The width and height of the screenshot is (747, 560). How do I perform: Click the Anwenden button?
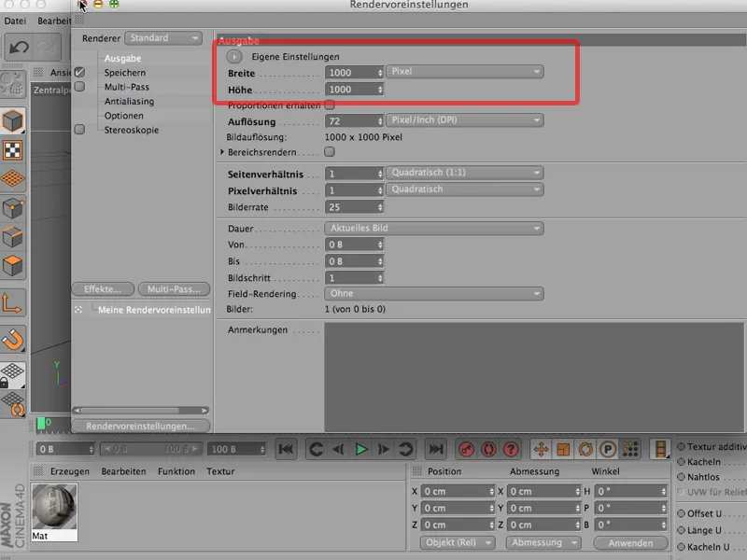[630, 543]
